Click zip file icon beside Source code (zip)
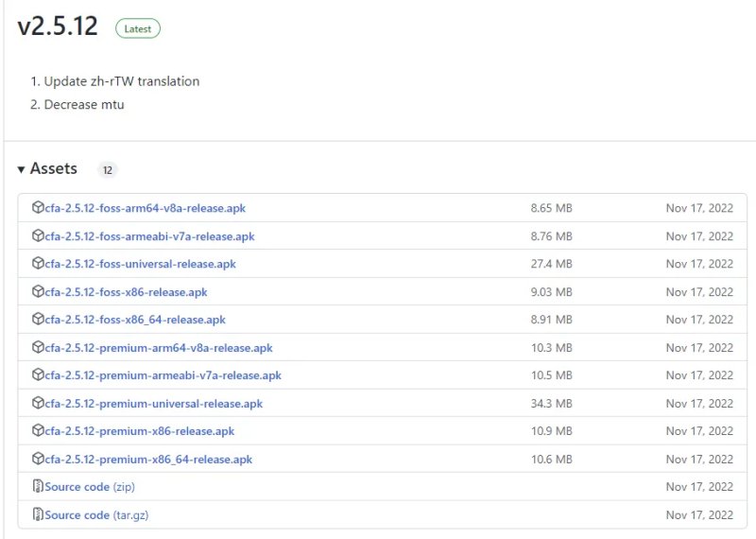This screenshot has width=756, height=539. (x=38, y=486)
